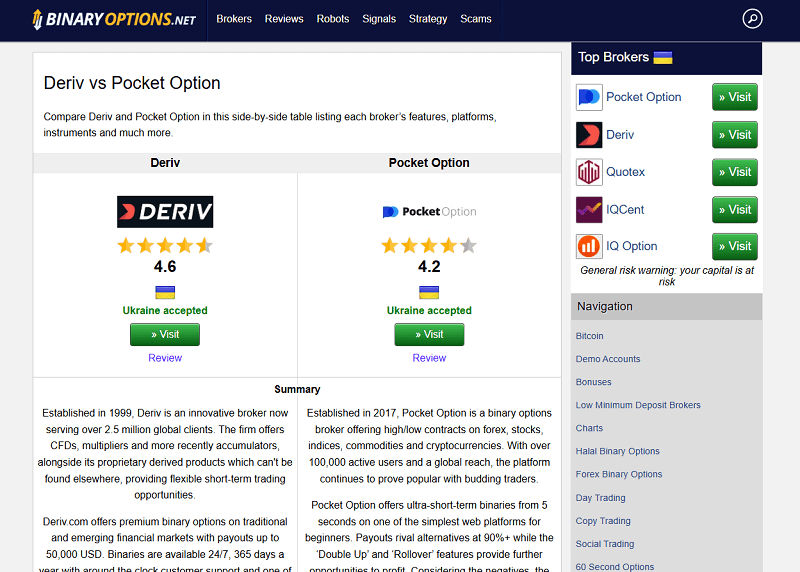The width and height of the screenshot is (800, 572).
Task: Click the Deriv vs Pocket Option heading
Action: pyautogui.click(x=132, y=83)
